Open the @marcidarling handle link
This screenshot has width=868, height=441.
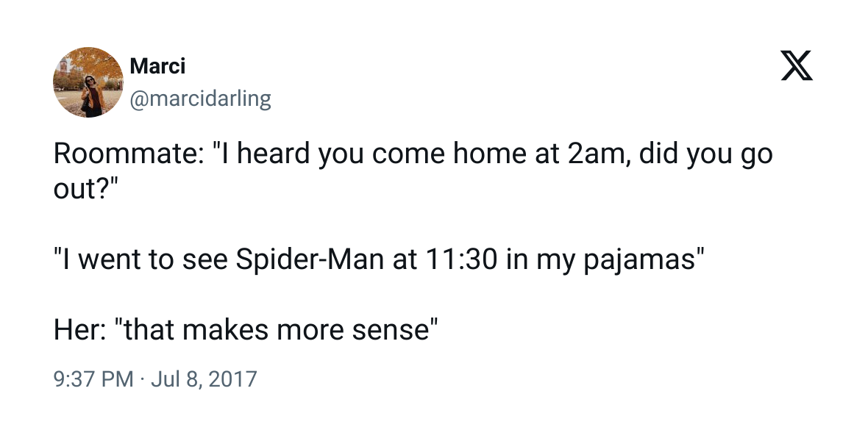(200, 98)
